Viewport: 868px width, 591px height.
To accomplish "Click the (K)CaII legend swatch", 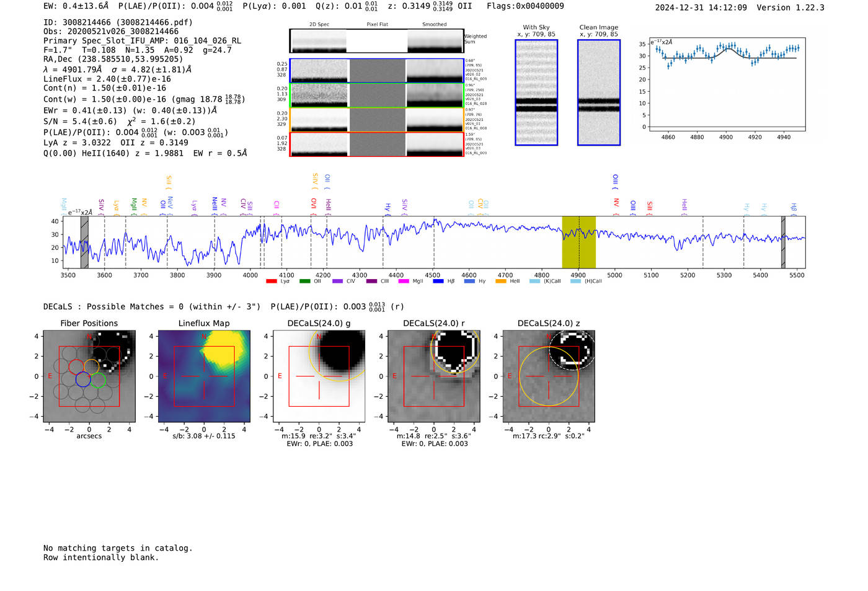I will tap(535, 281).
